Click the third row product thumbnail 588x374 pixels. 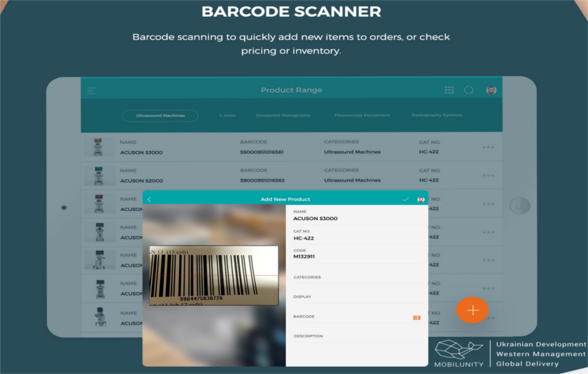click(x=99, y=204)
